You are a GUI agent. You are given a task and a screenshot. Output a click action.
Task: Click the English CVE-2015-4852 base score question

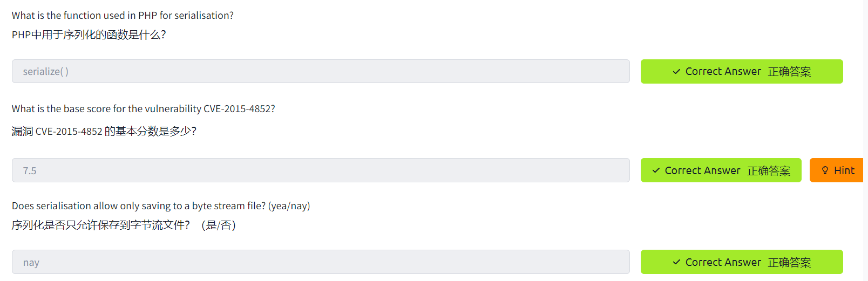click(x=143, y=109)
